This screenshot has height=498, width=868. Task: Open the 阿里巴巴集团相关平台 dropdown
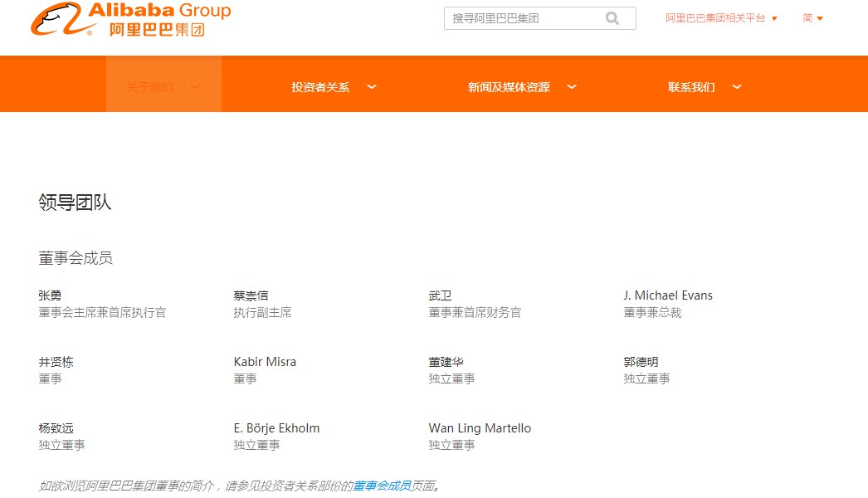721,18
